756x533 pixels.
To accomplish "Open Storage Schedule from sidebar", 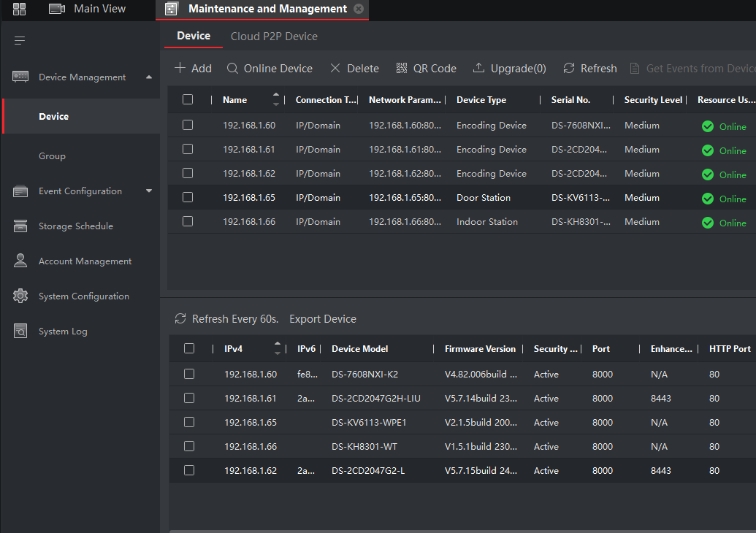I will (75, 226).
